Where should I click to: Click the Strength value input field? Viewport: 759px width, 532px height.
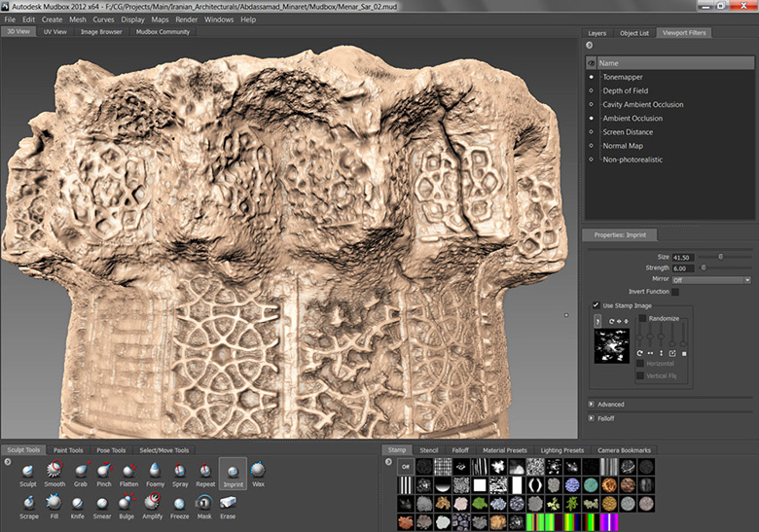click(685, 267)
